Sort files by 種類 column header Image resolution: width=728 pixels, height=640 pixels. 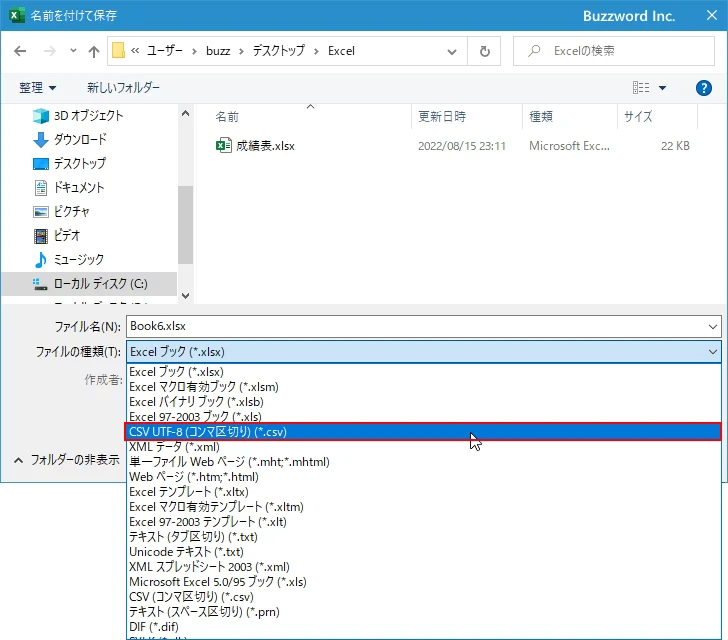coord(541,117)
